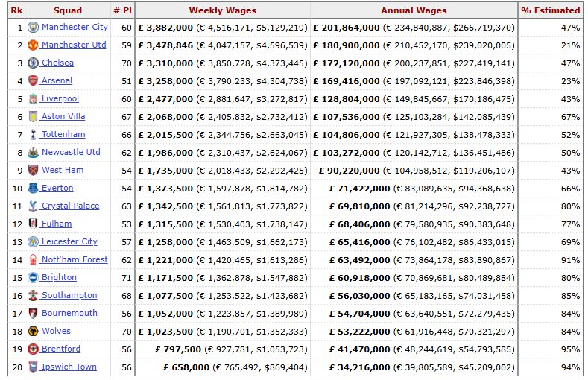Screen dimensions: 588x380
Task: Sort by the Annual Wages column header
Action: 414,10
